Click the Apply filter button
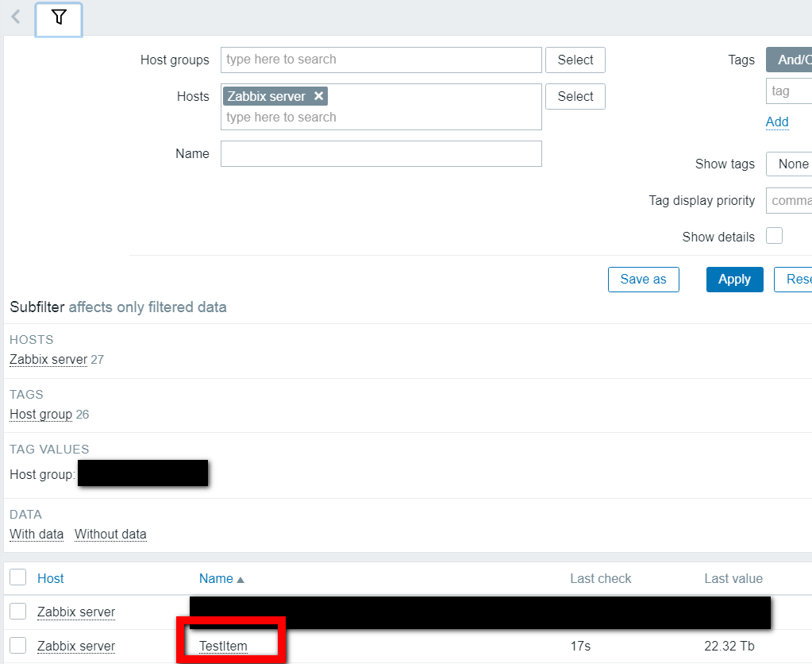The height and width of the screenshot is (664, 812). 734,280
